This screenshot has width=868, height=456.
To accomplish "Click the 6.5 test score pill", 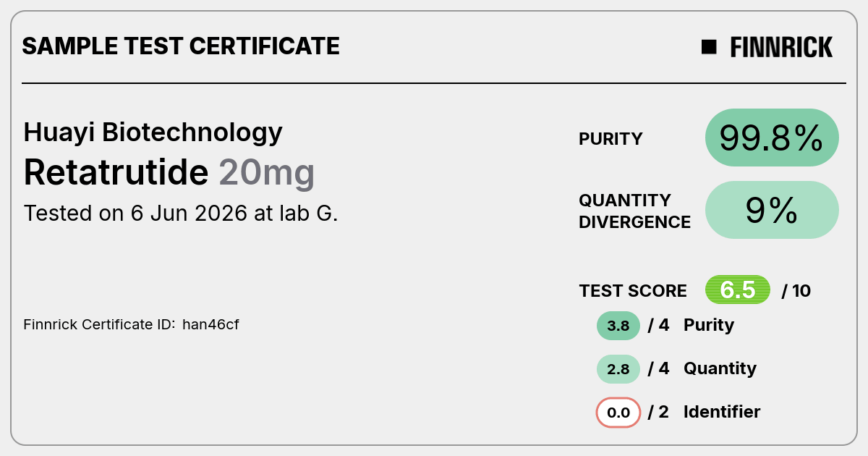I will [x=738, y=290].
